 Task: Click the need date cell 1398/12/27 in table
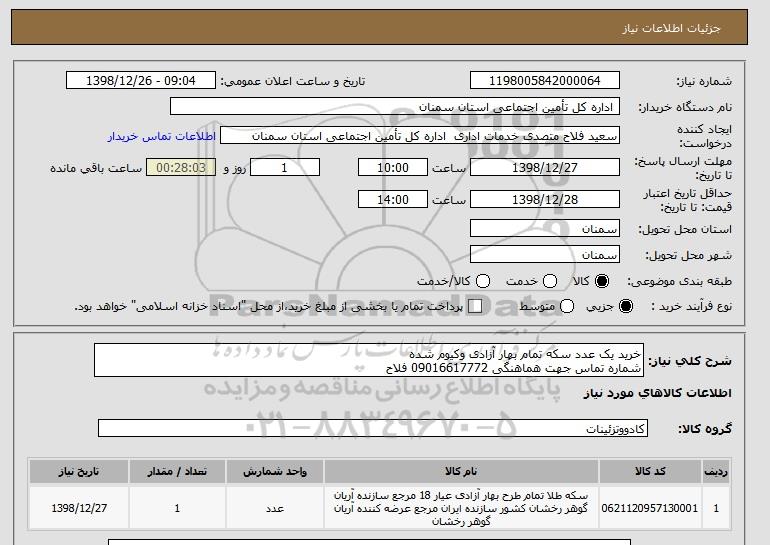[79, 508]
